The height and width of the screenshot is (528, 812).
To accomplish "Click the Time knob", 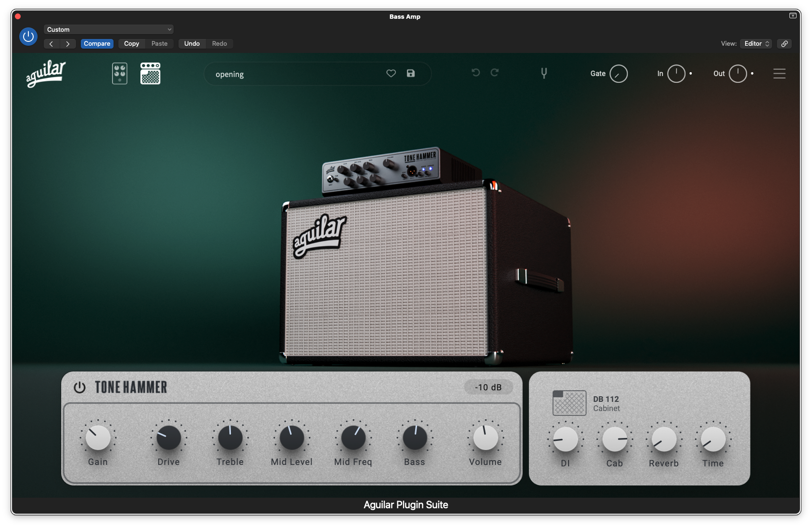I will (713, 439).
